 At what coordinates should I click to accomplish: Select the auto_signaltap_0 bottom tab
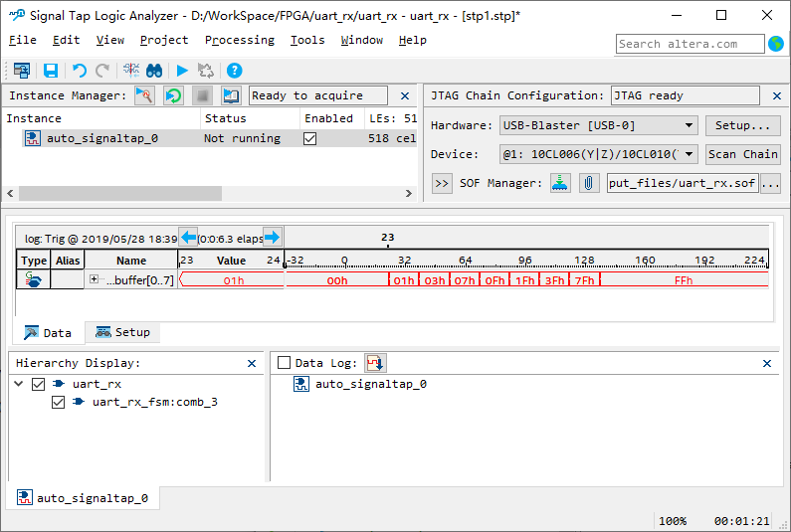pyautogui.click(x=83, y=498)
